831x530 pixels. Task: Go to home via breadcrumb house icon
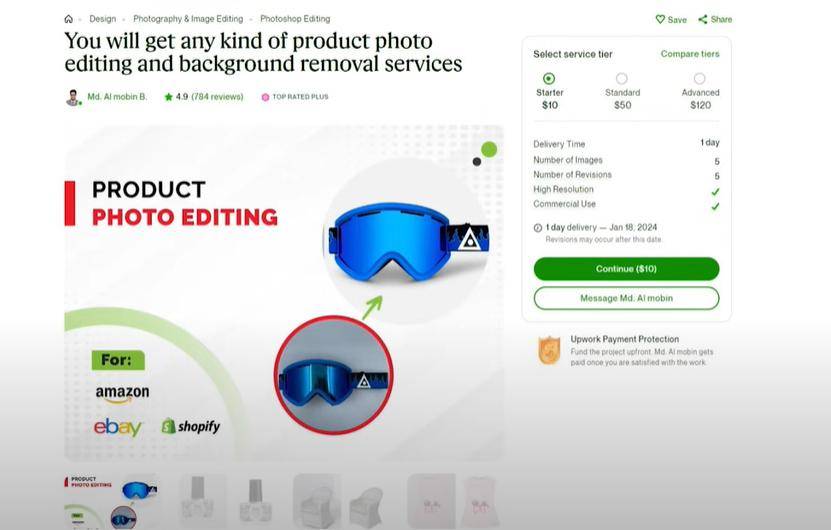coord(68,19)
